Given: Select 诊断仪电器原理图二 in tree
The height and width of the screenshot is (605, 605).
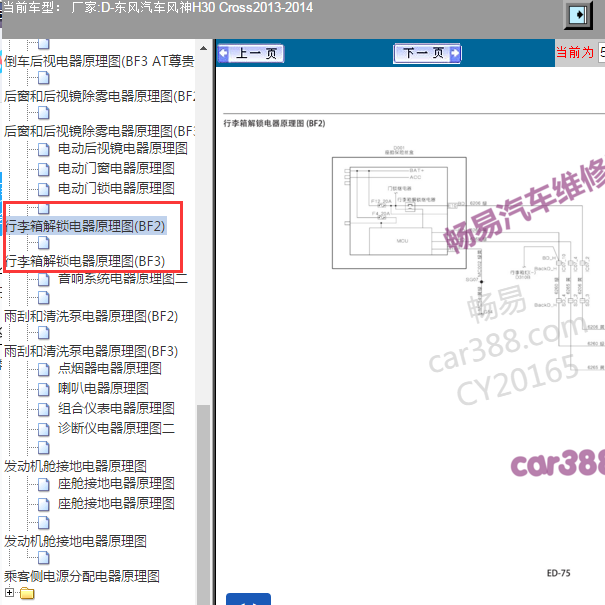Looking at the screenshot, I should coord(116,428).
